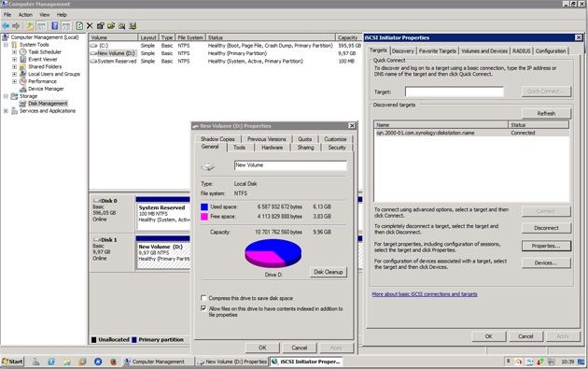Click the Back arrow in the toolbar
This screenshot has width=588, height=369.
(6, 26)
